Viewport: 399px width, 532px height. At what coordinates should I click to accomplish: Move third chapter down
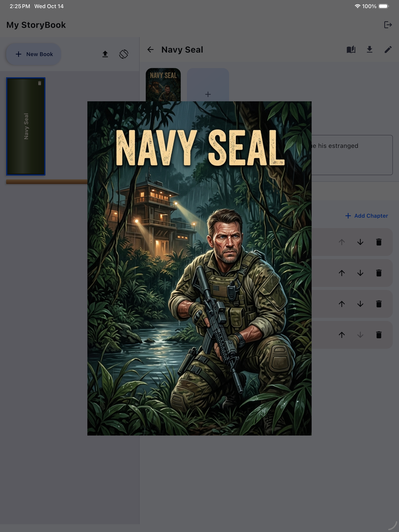point(360,304)
